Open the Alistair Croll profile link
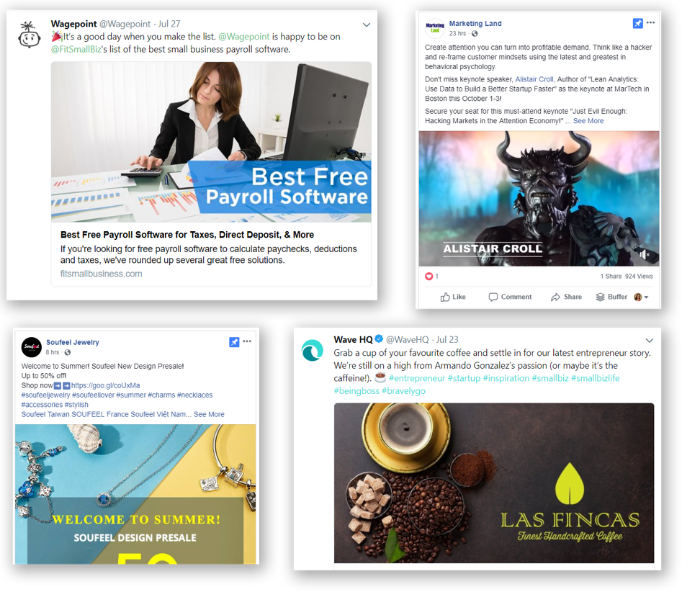Viewport: 700px width, 592px height. 534,79
